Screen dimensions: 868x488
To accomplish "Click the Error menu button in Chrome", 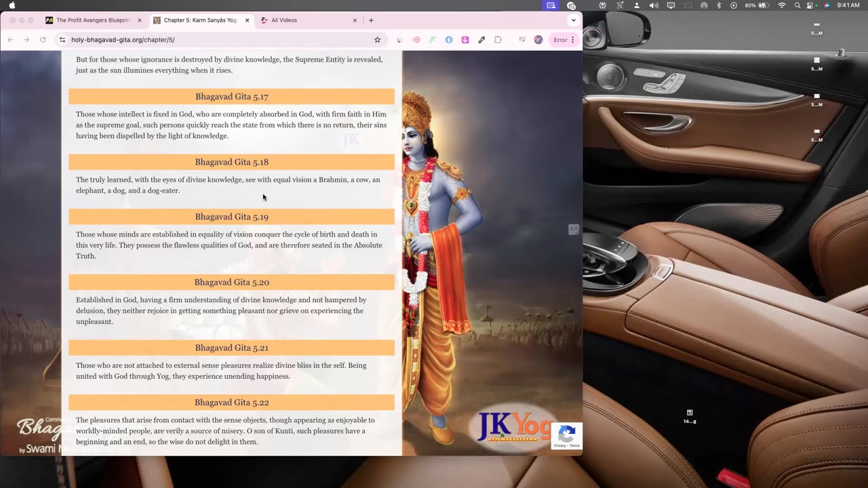I will 564,40.
